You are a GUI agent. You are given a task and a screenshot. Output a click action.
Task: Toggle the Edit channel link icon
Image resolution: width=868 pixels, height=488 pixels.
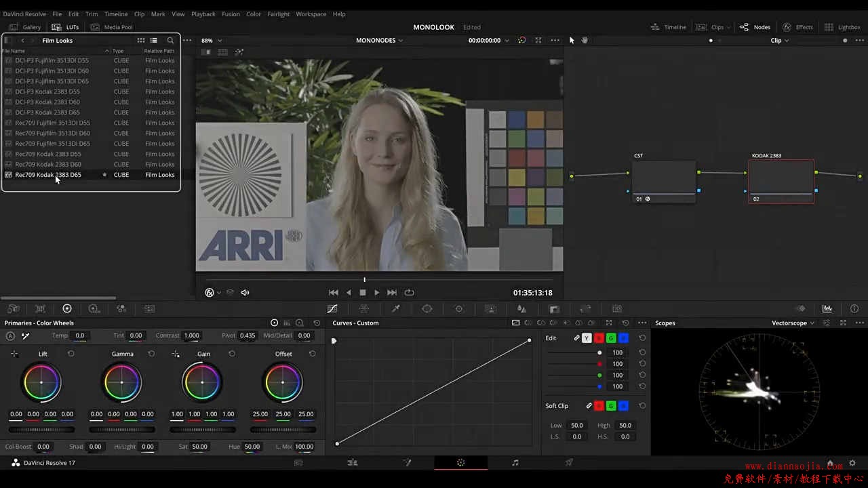[576, 338]
